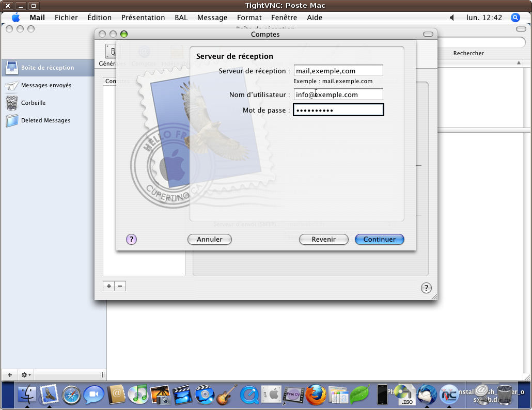532x410 pixels.
Task: Launch Safari from the Dock
Action: (x=71, y=395)
